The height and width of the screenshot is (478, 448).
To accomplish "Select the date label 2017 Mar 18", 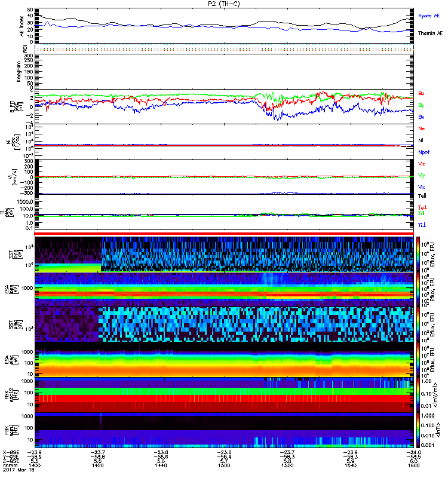I will coord(19,470).
